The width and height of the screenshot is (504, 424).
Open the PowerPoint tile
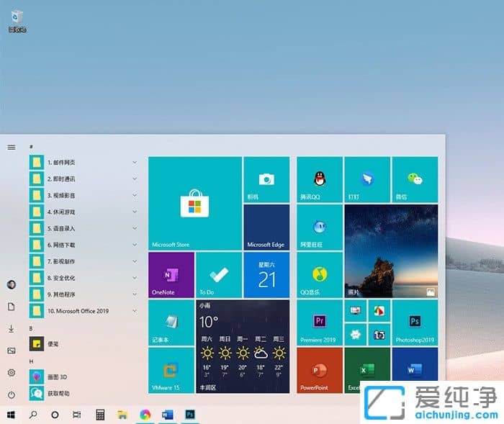(x=320, y=370)
